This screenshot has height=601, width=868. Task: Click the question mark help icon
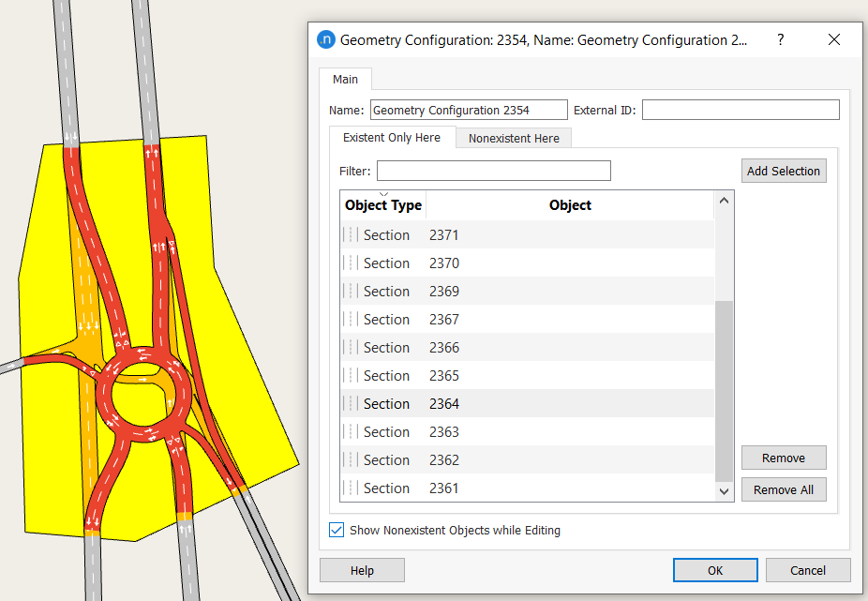[x=780, y=40]
